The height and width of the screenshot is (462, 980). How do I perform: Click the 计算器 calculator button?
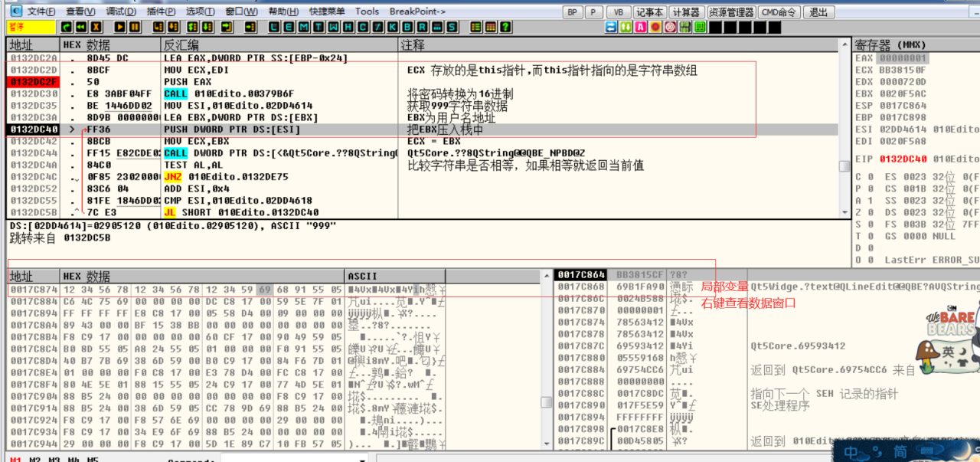[685, 12]
